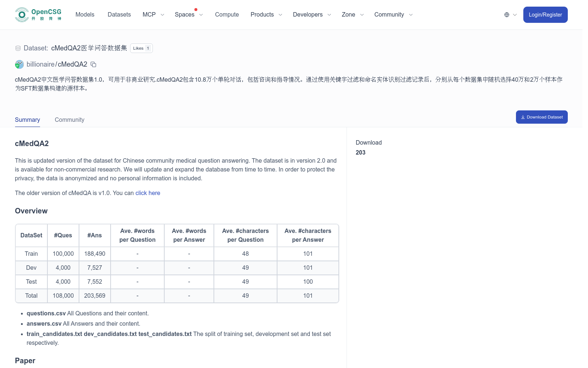Open the billionaire user profile link

[x=40, y=64]
